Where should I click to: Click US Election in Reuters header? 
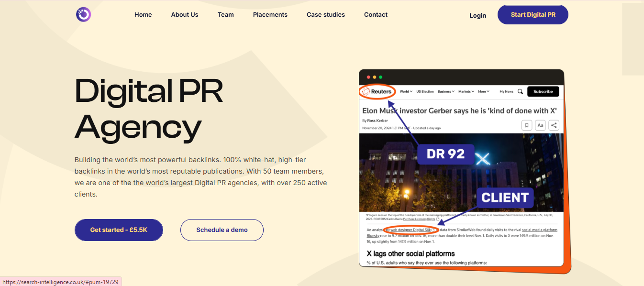click(425, 91)
